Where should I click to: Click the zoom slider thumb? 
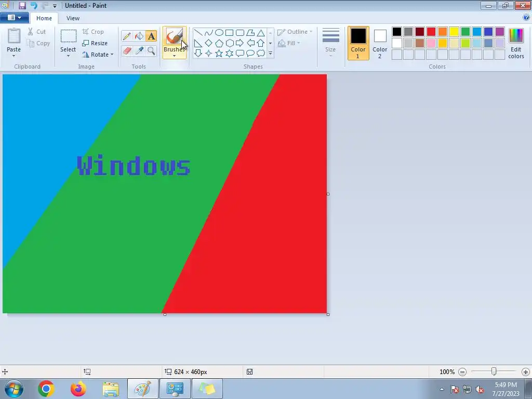point(494,372)
